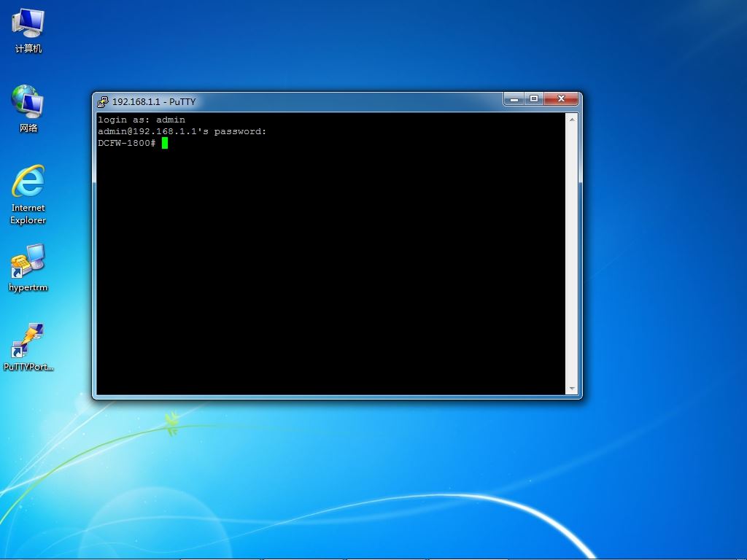Viewport: 747px width, 560px height.
Task: Select the 网络 desktop icon
Action: coord(28,109)
